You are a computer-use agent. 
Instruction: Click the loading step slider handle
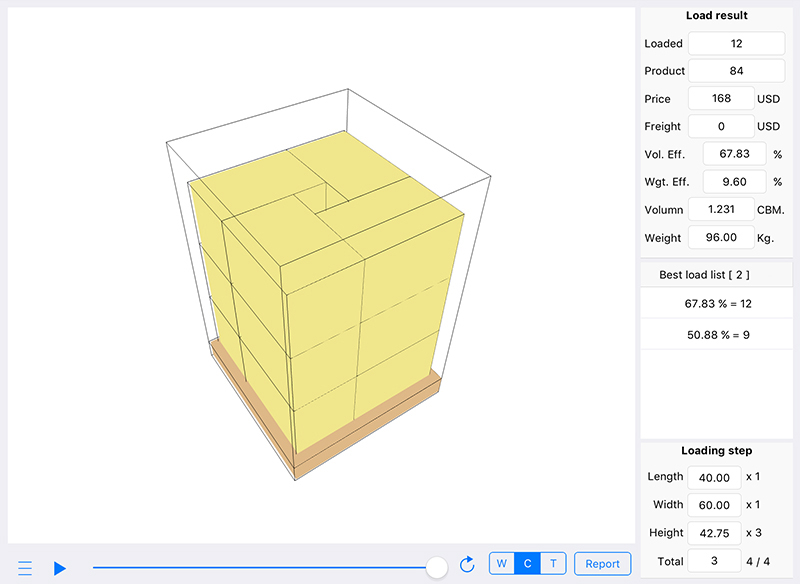(x=436, y=567)
